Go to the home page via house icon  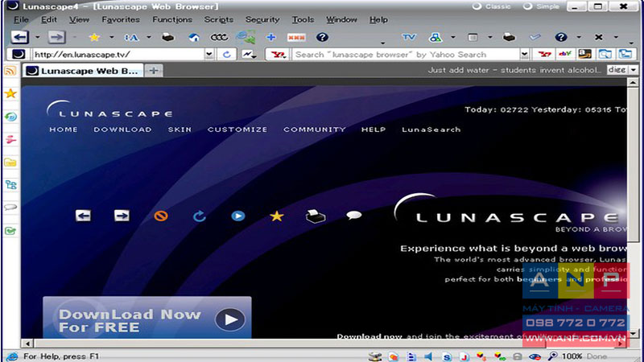click(194, 37)
